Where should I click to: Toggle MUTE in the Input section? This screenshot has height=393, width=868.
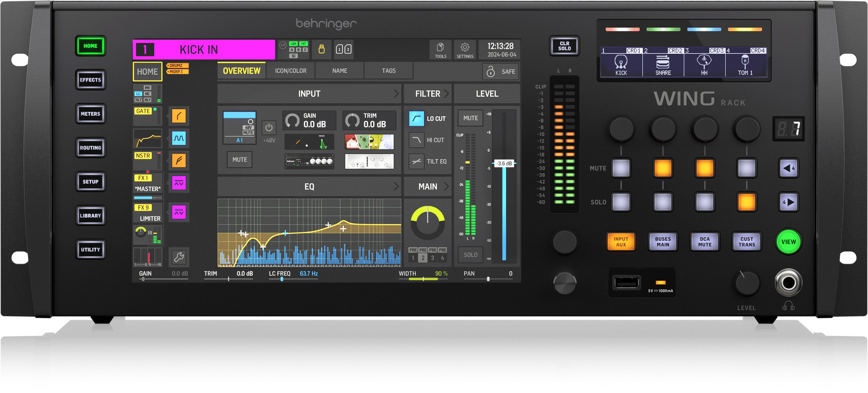(240, 160)
